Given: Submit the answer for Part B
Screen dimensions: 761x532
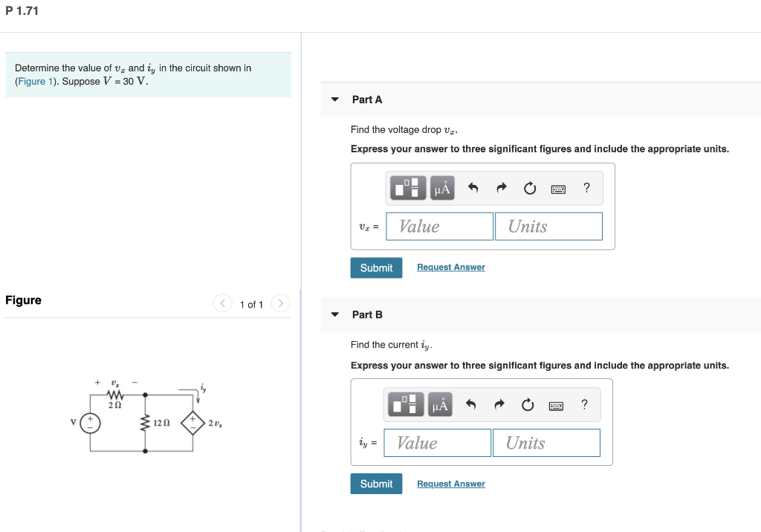Looking at the screenshot, I should pyautogui.click(x=376, y=483).
